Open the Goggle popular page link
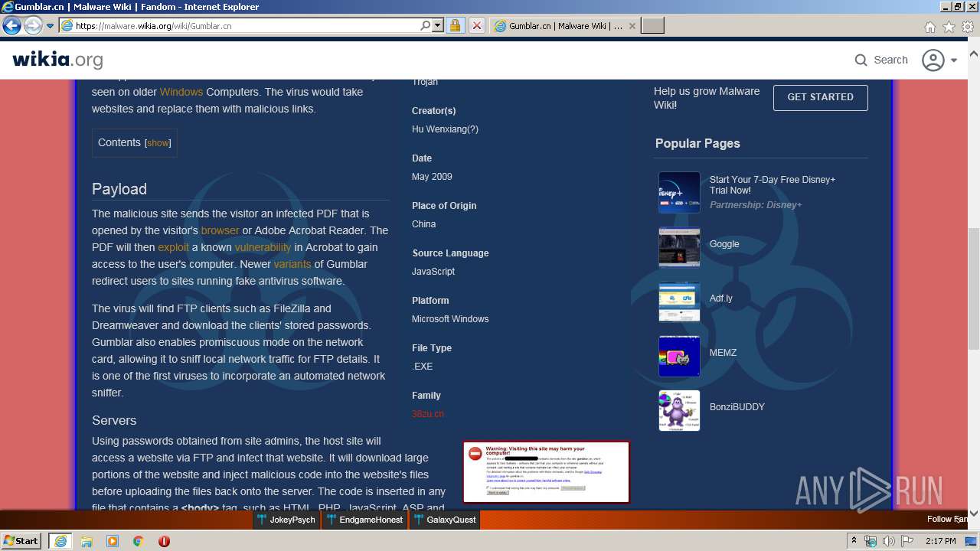The height and width of the screenshot is (551, 980). pyautogui.click(x=724, y=244)
